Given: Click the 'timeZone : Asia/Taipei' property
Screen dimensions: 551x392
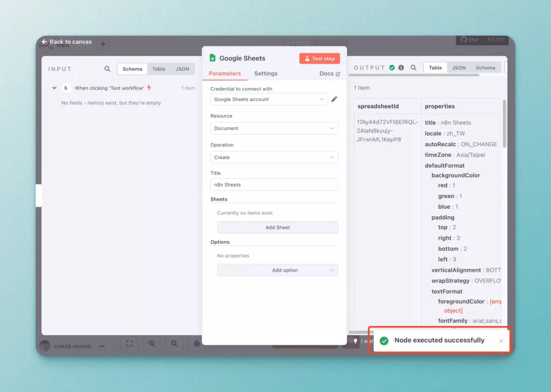Looking at the screenshot, I should (455, 155).
